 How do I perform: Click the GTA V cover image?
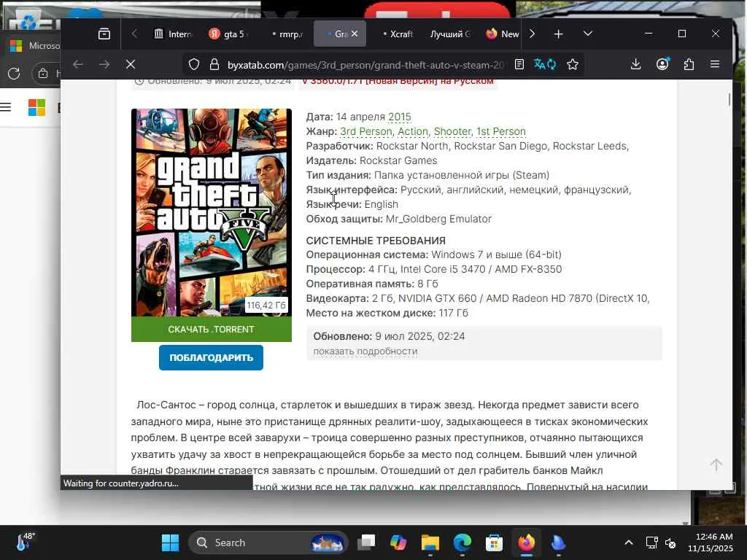click(212, 212)
